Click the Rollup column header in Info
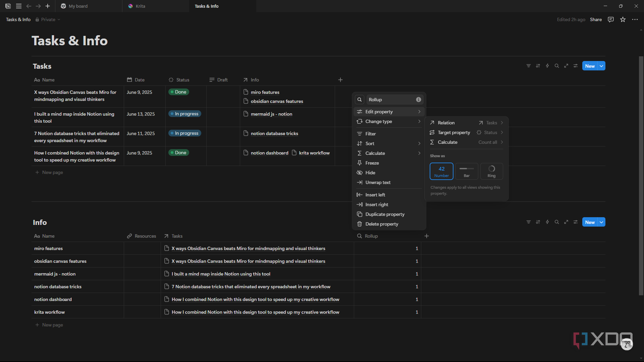 [x=387, y=236]
